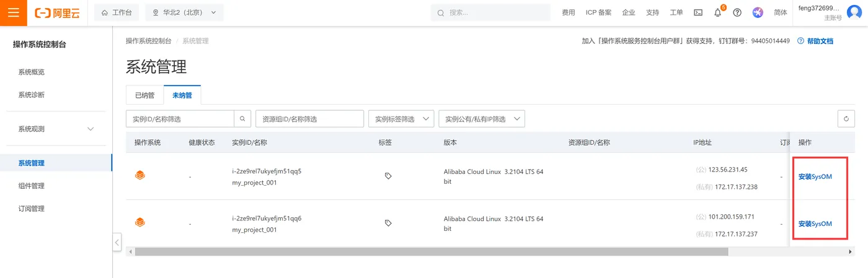
Task: Open the 实例标签筛选 dropdown
Action: click(x=401, y=119)
